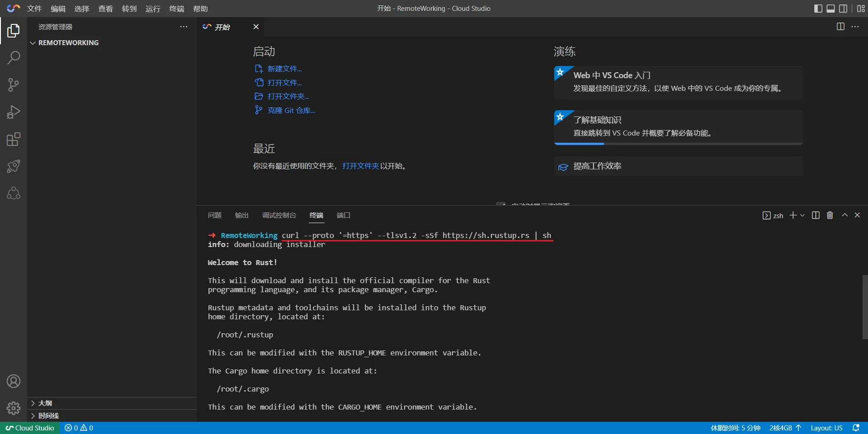868x434 pixels.
Task: Toggle the secondary side bar
Action: [x=844, y=8]
